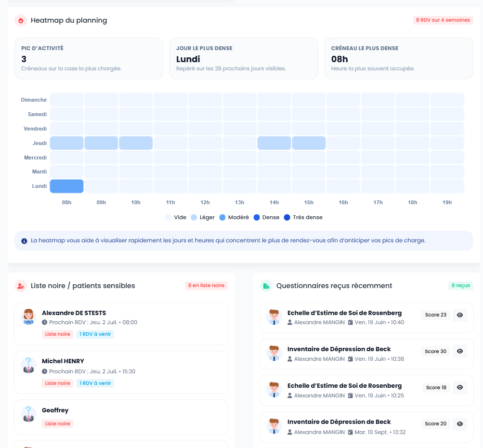Click Echelle d'Estime de Soi title at 10:25

point(344,386)
